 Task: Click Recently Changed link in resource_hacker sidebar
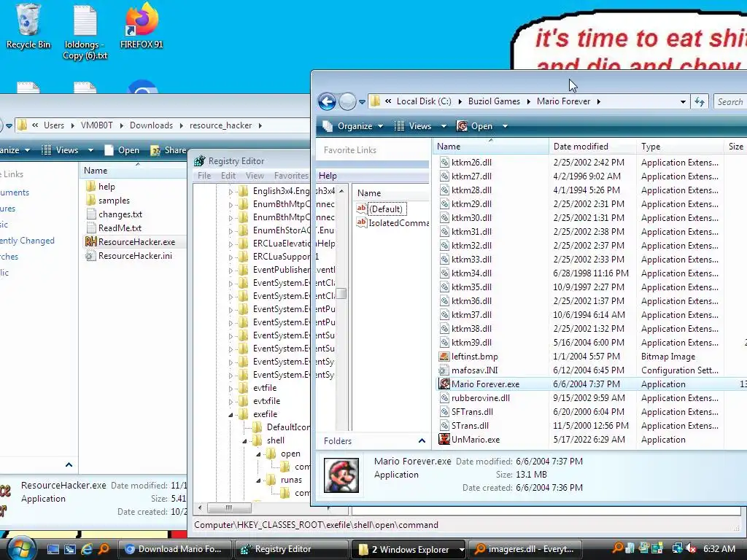tap(27, 241)
